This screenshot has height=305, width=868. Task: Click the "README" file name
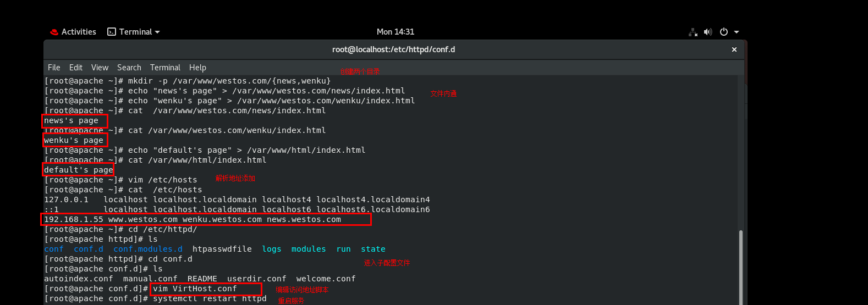tap(202, 279)
